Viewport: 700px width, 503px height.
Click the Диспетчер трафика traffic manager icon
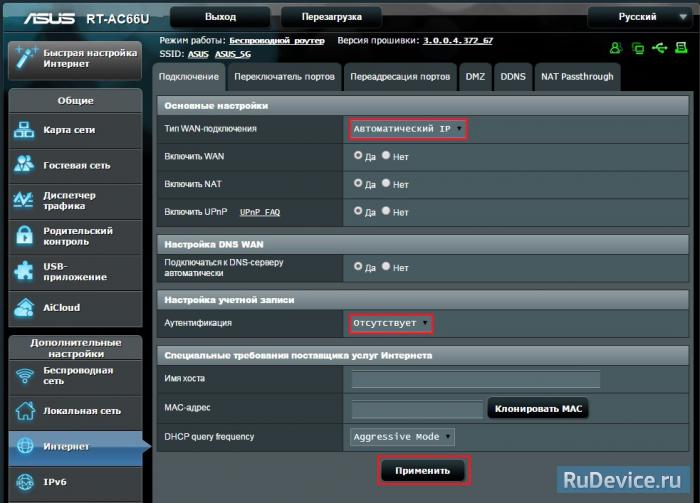pos(23,200)
